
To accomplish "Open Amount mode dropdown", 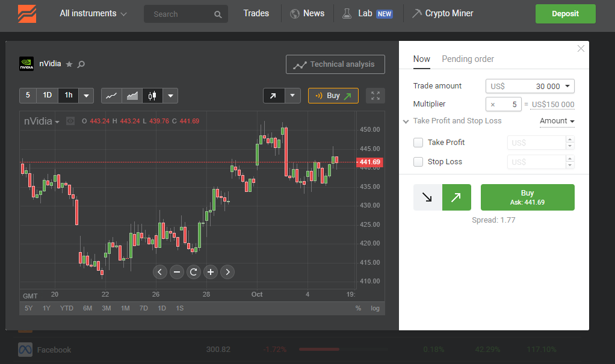I will click(x=557, y=121).
